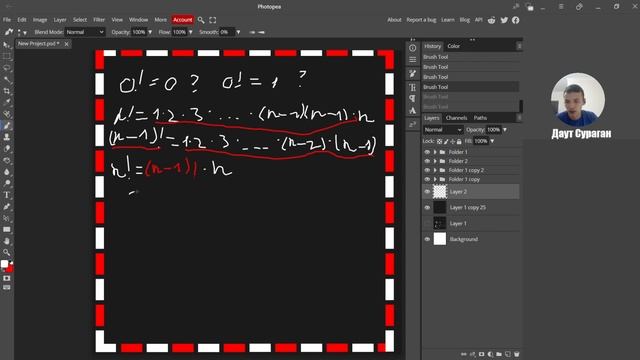
Task: Close the New Project.psd tab
Action: pos(67,44)
